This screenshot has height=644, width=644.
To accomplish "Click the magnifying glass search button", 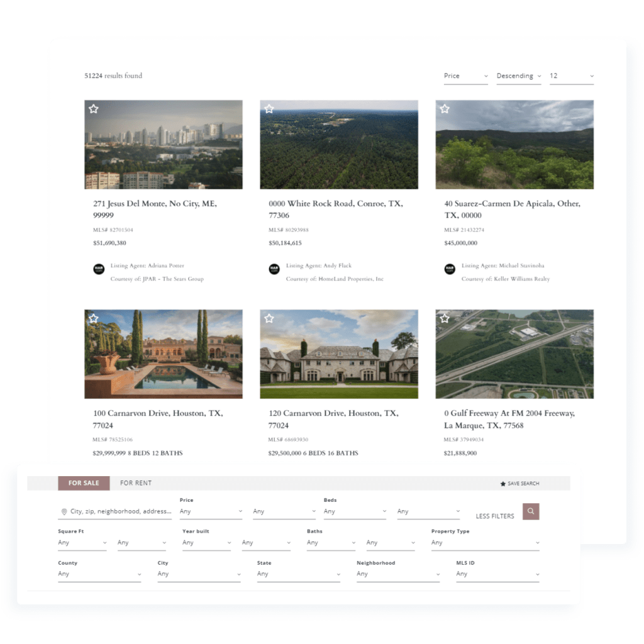I will 531,511.
